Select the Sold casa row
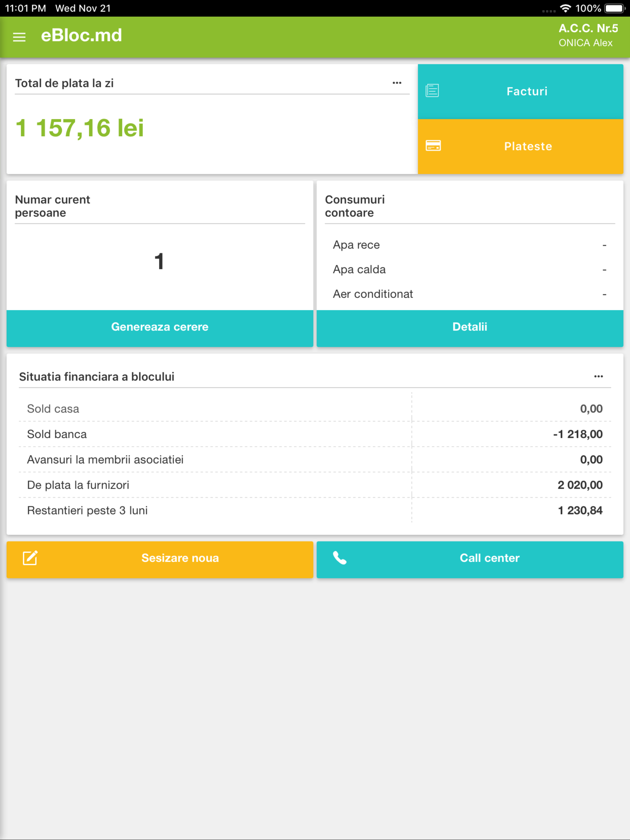The image size is (630, 840). point(315,409)
